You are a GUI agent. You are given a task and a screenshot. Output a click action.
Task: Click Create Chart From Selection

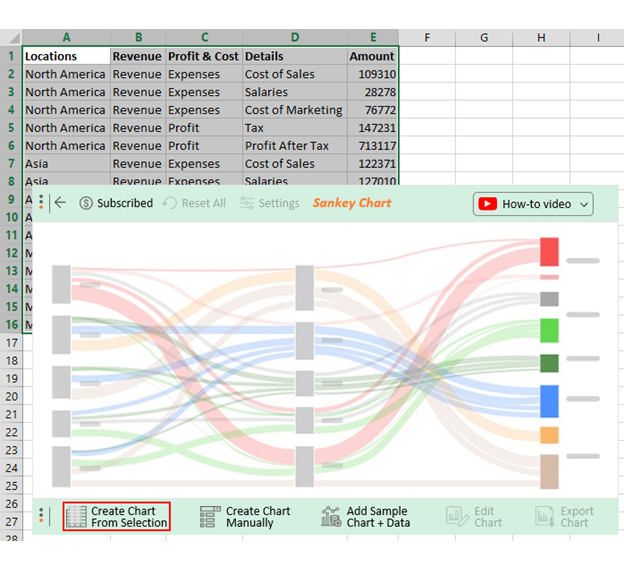117,516
